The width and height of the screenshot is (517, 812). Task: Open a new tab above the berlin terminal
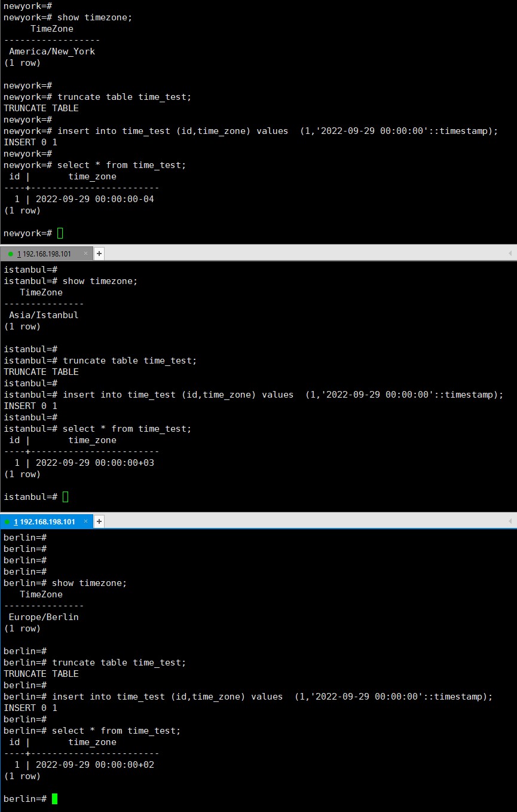tap(99, 521)
